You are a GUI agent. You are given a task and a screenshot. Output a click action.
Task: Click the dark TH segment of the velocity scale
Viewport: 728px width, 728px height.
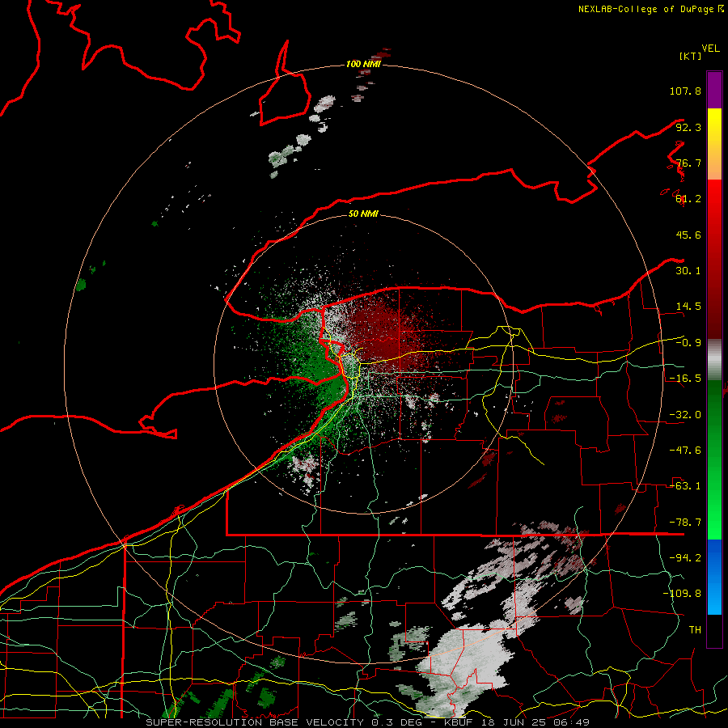pyautogui.click(x=714, y=630)
